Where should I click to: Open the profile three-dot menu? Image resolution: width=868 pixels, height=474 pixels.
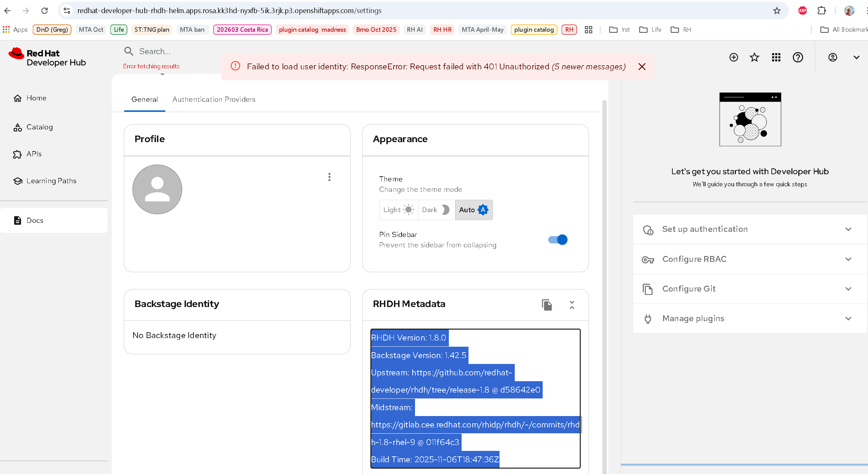click(329, 177)
